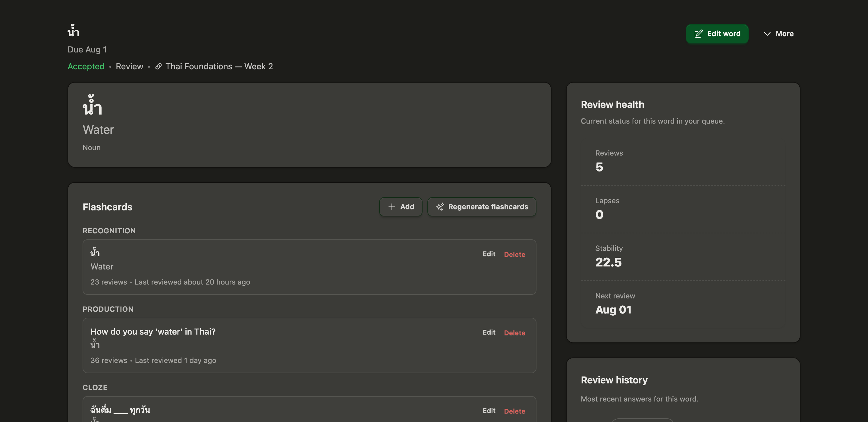Expand the More dropdown chevron
This screenshot has width=868, height=422.
767,34
